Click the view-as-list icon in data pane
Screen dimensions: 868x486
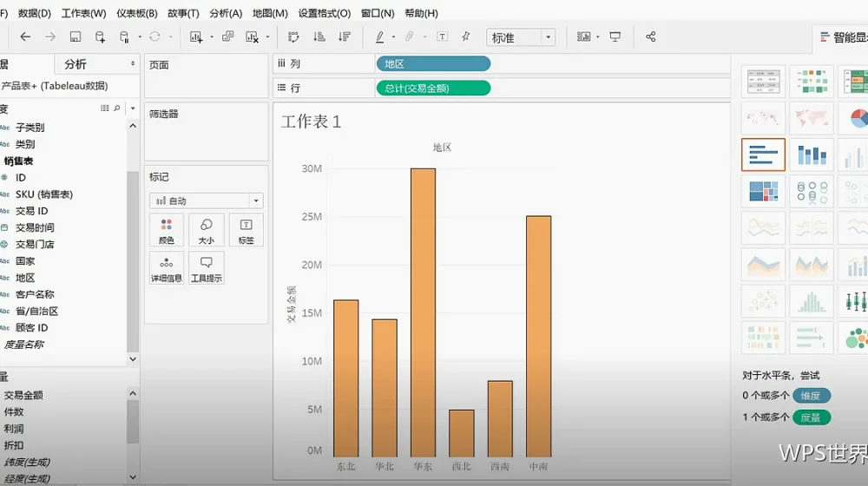[105, 108]
